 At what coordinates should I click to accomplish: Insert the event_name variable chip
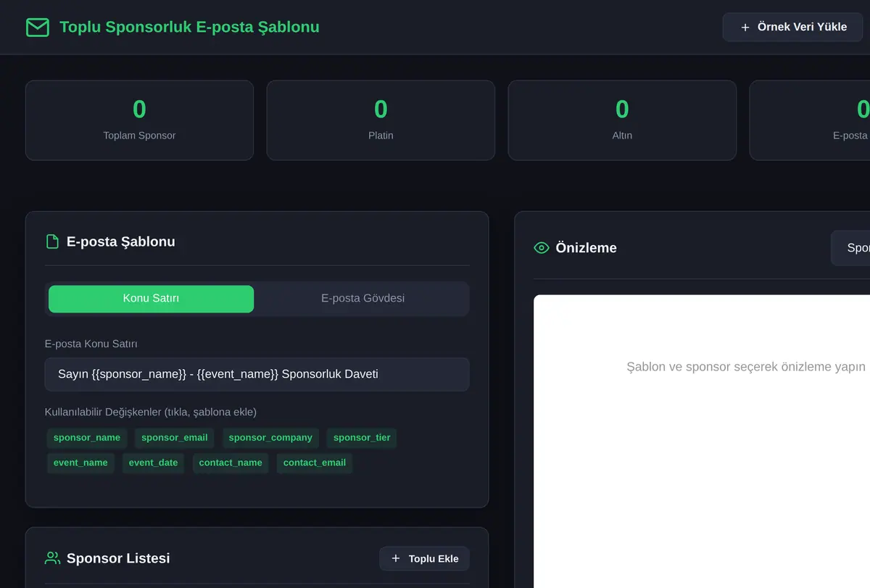tap(80, 463)
